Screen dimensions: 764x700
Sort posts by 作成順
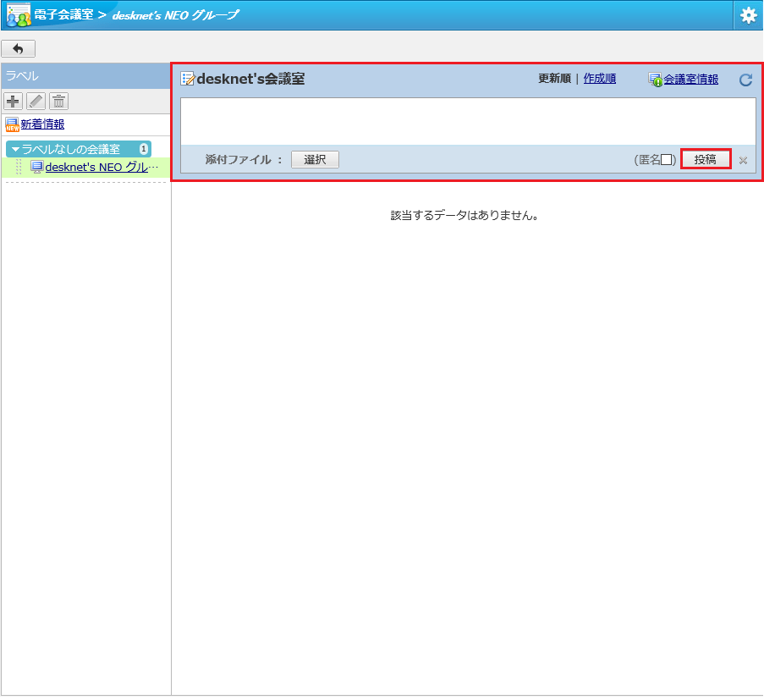[x=599, y=79]
